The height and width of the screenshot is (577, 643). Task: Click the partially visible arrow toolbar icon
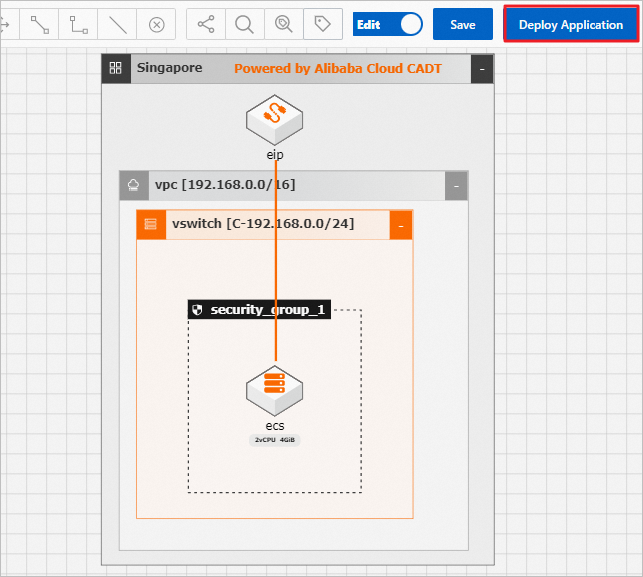click(5, 25)
